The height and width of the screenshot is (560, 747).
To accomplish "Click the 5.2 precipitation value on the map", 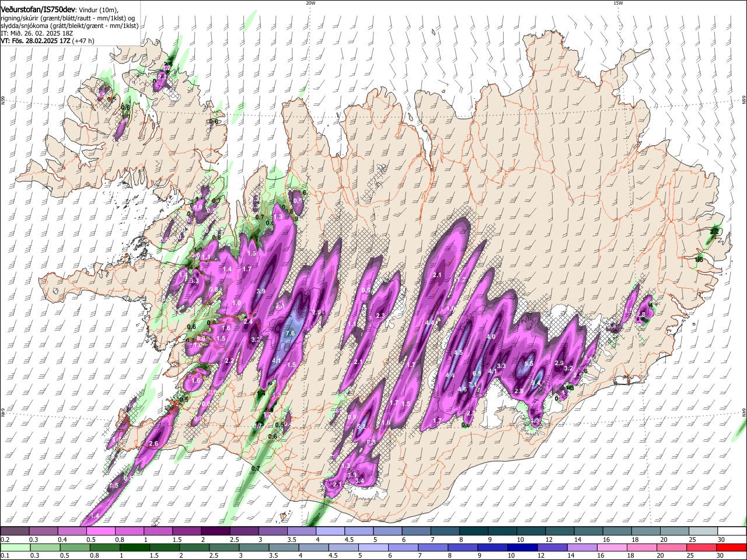I will 361,426.
